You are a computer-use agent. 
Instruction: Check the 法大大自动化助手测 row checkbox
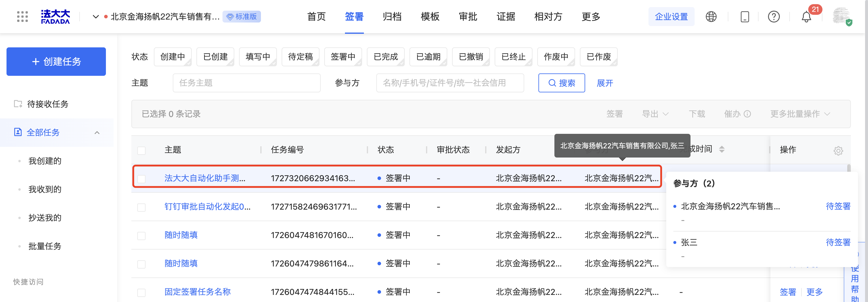[141, 179]
